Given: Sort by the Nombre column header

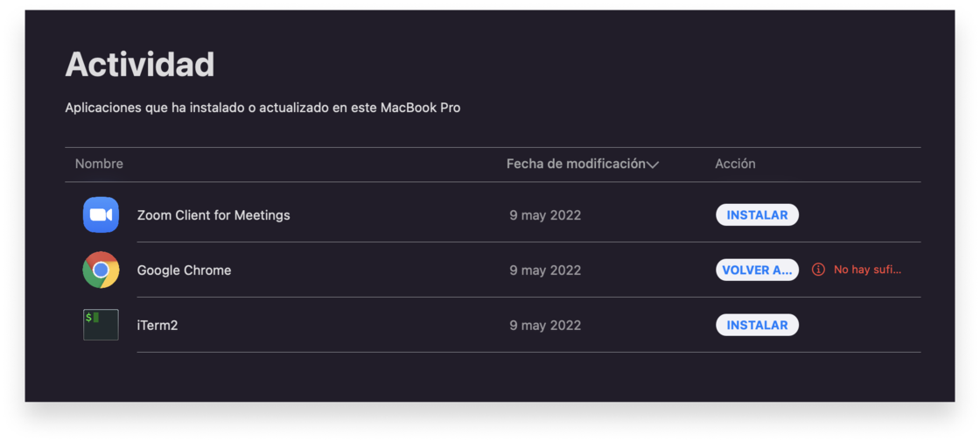Looking at the screenshot, I should pos(99,164).
